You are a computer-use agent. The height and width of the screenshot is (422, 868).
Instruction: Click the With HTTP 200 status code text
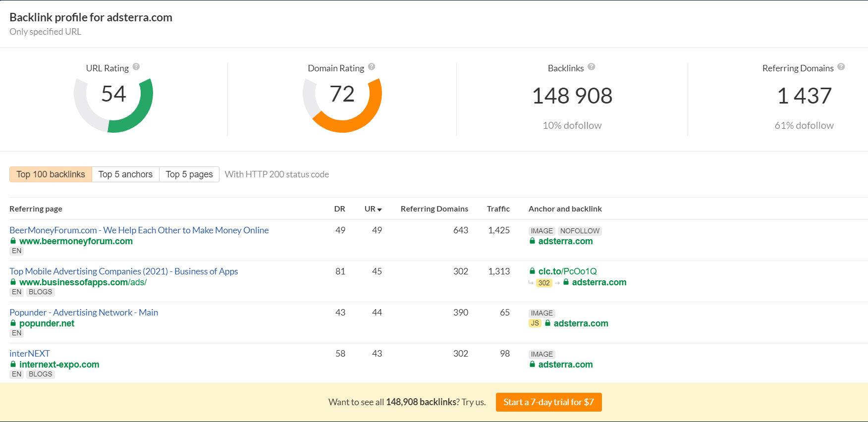[x=277, y=174]
